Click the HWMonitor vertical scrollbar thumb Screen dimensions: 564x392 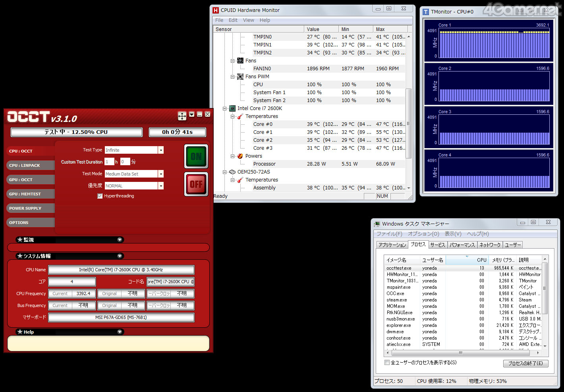coord(408,123)
